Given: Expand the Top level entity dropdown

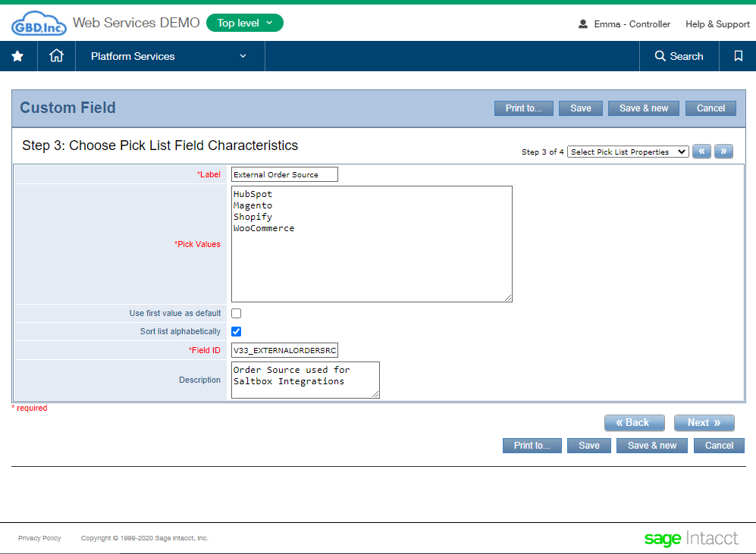Looking at the screenshot, I should pos(245,23).
